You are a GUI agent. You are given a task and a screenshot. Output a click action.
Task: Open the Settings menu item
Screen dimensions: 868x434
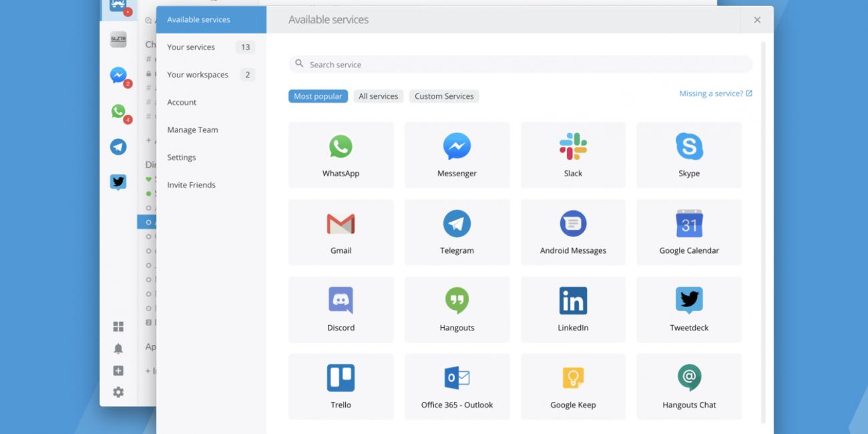[211, 158]
